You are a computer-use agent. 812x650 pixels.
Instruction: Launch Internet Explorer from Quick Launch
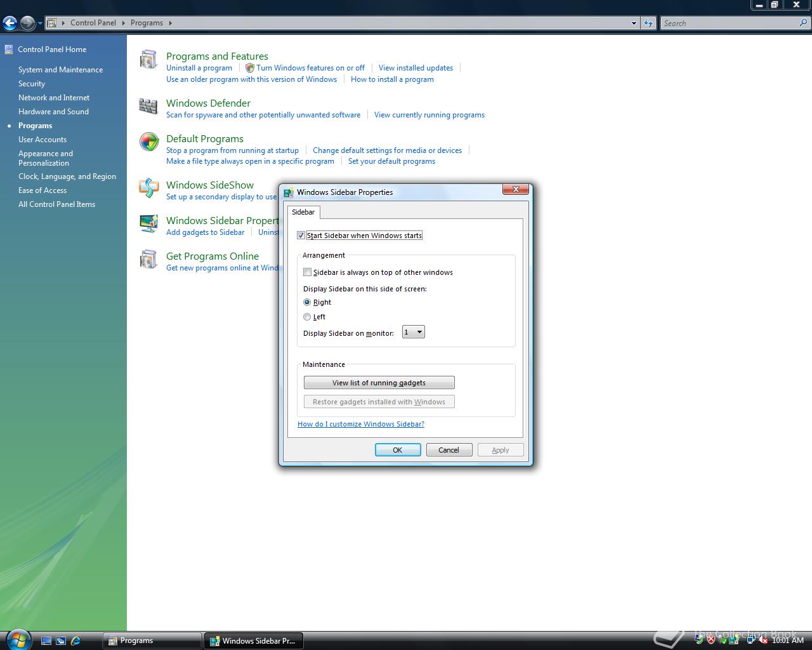[75, 641]
